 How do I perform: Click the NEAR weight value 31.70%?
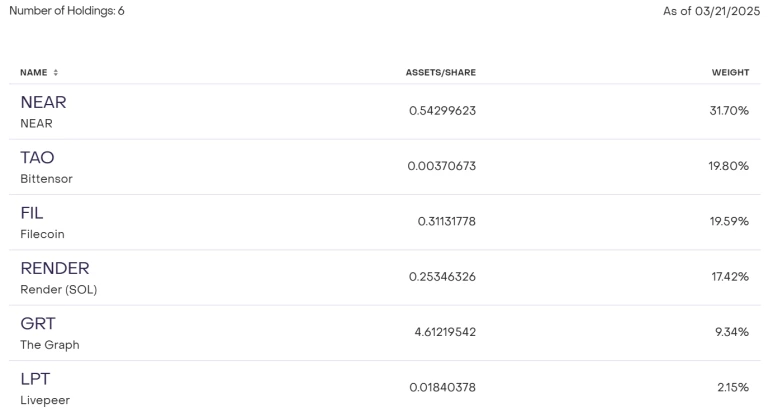click(729, 110)
